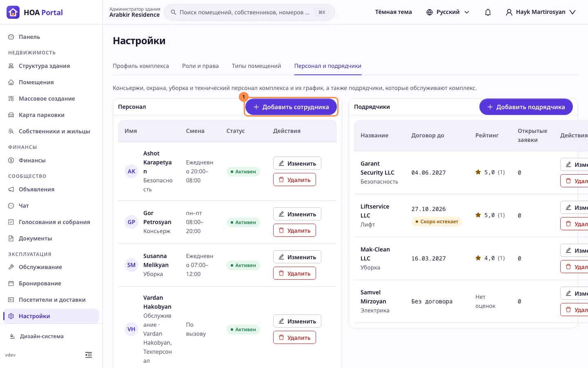Open the notifications bell icon

click(488, 12)
